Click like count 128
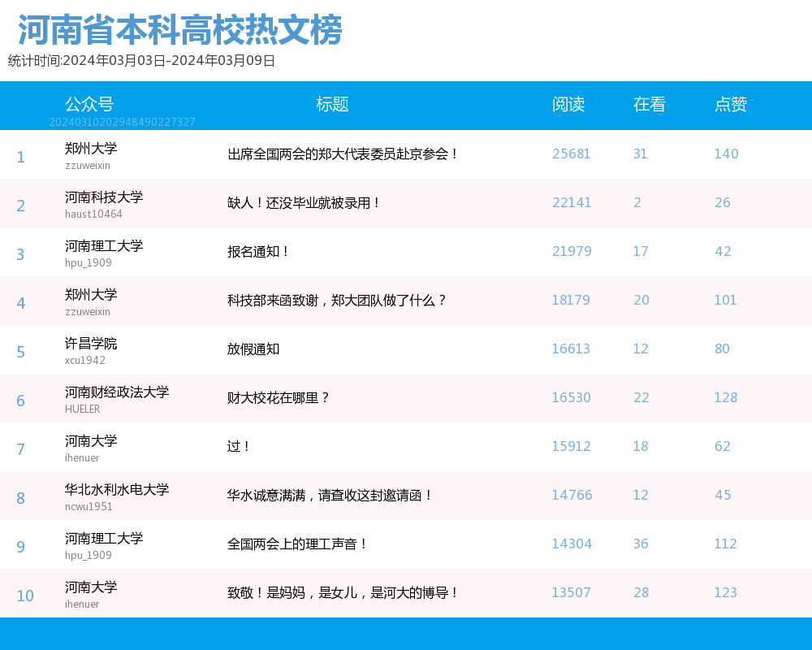 pyautogui.click(x=726, y=397)
